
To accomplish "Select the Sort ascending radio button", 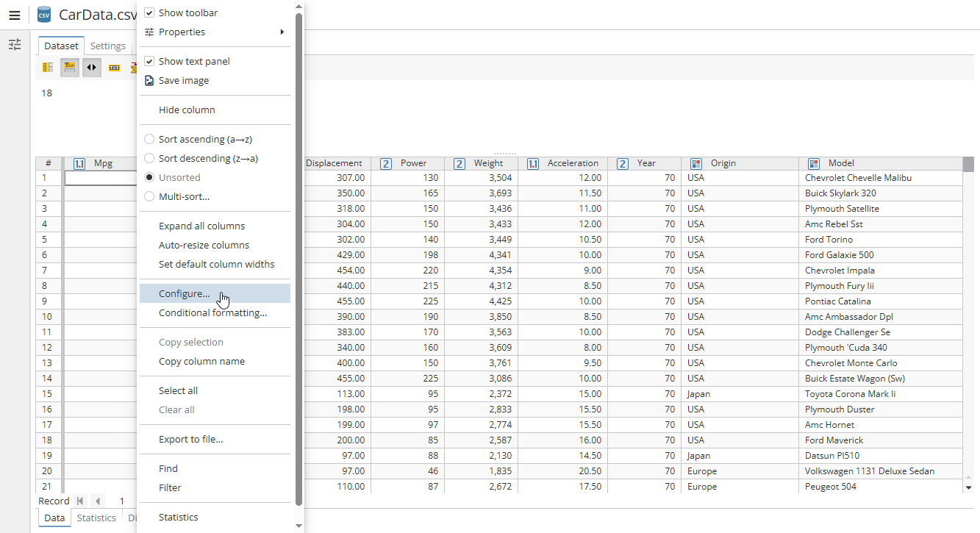I will pos(149,139).
